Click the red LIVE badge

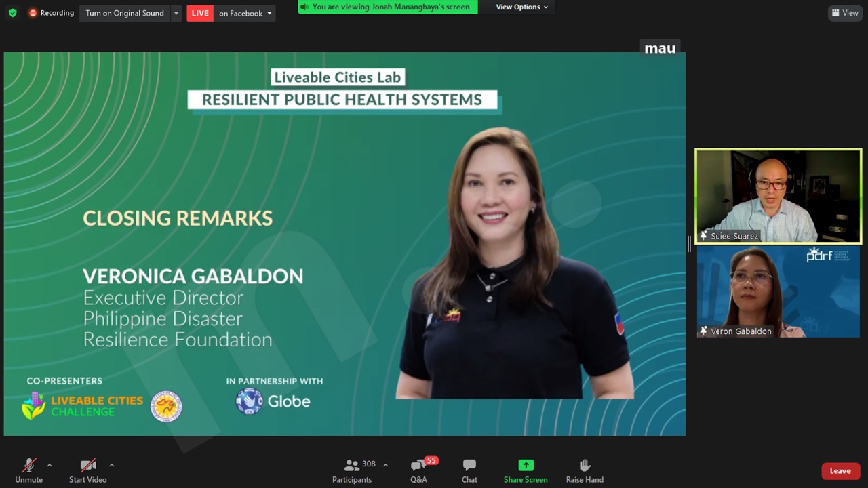pyautogui.click(x=200, y=13)
